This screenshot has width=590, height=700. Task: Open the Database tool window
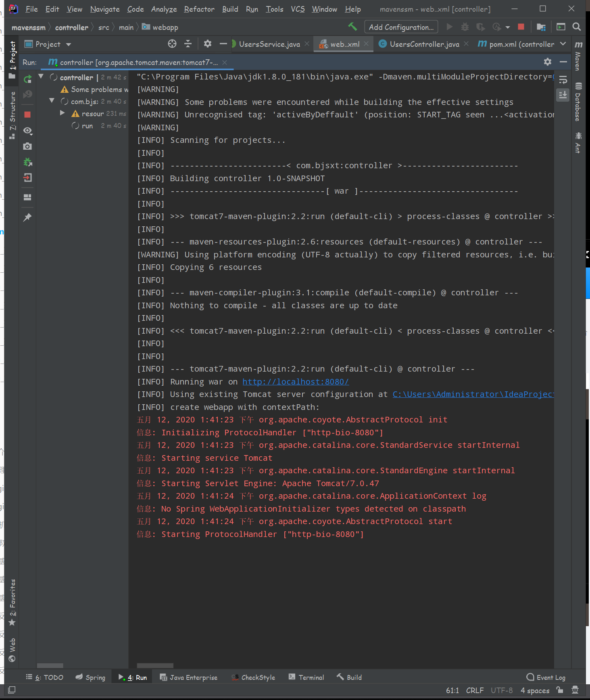coord(578,102)
